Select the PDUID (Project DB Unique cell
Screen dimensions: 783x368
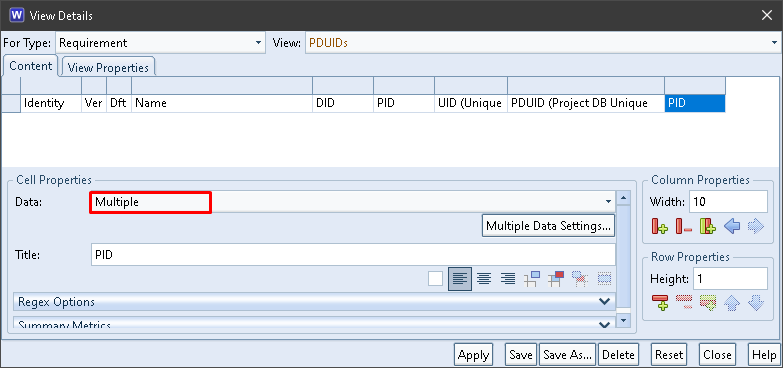(586, 103)
